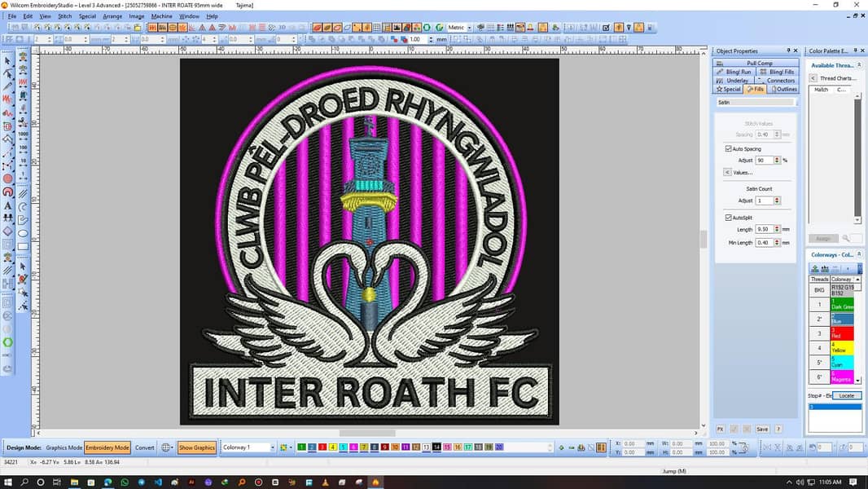The width and height of the screenshot is (868, 489).
Task: Select the Cyan thread in Colorways list
Action: point(841,362)
